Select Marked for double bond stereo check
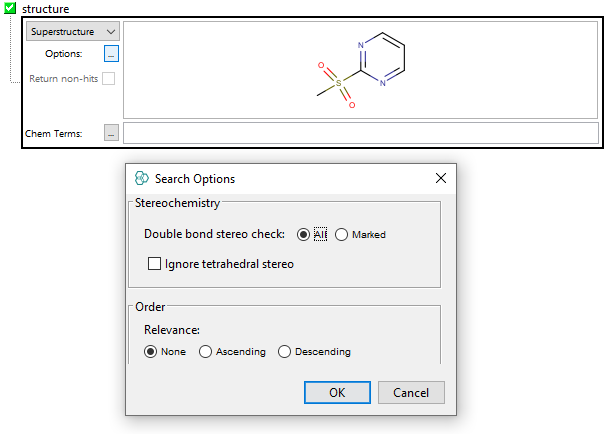Image resolution: width=606 pixels, height=434 pixels. (x=341, y=235)
